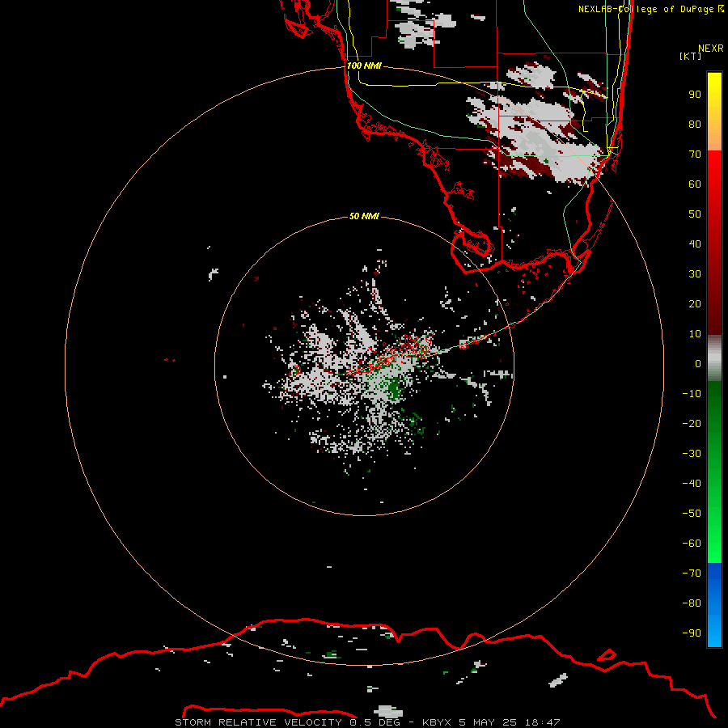Image resolution: width=728 pixels, height=728 pixels.
Task: Click the -10 value on velocity scale
Action: tap(692, 394)
